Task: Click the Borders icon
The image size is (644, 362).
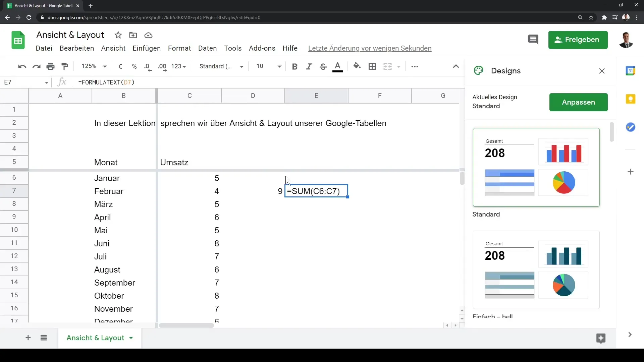Action: (x=372, y=66)
